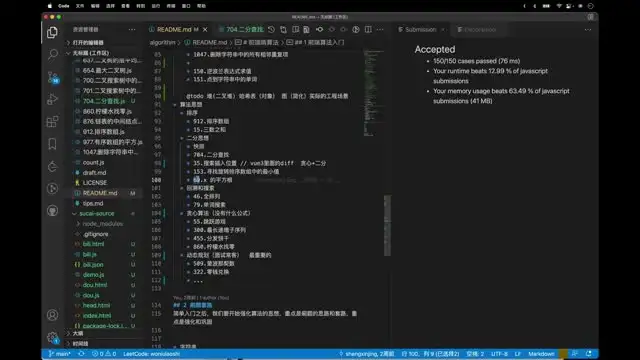Click the main branch in status bar
The height and width of the screenshot is (360, 640).
[60, 353]
